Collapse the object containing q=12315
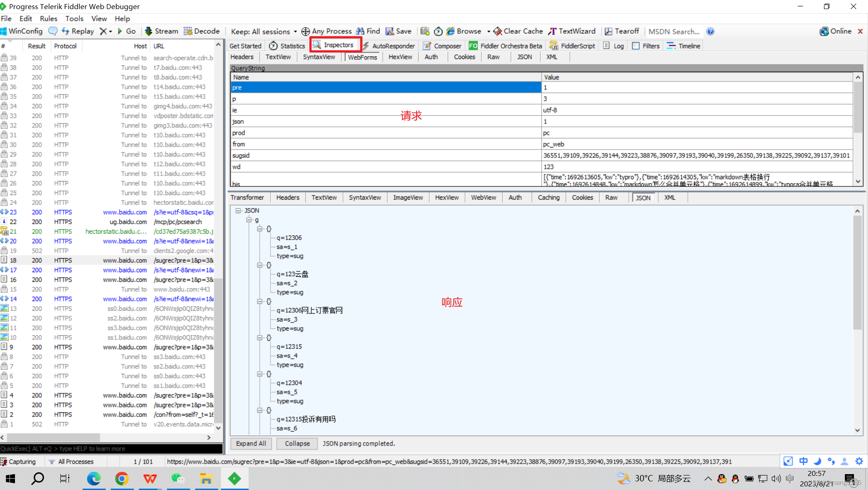 click(260, 338)
